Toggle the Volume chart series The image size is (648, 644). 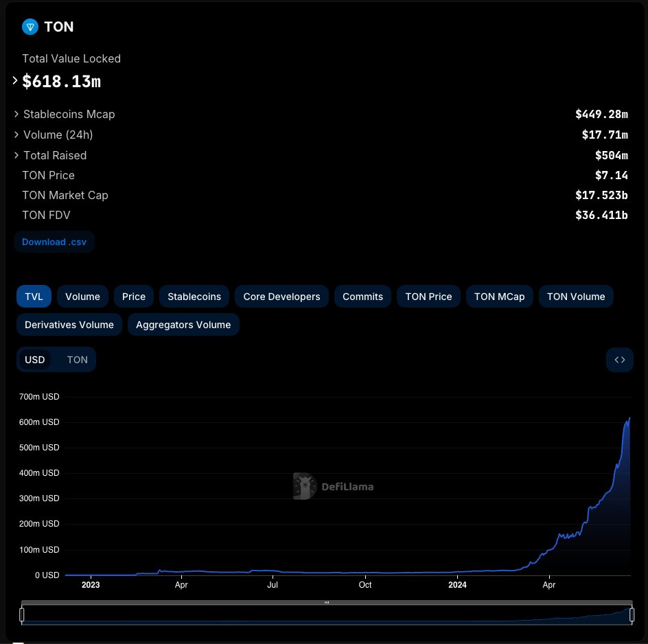[x=82, y=297]
